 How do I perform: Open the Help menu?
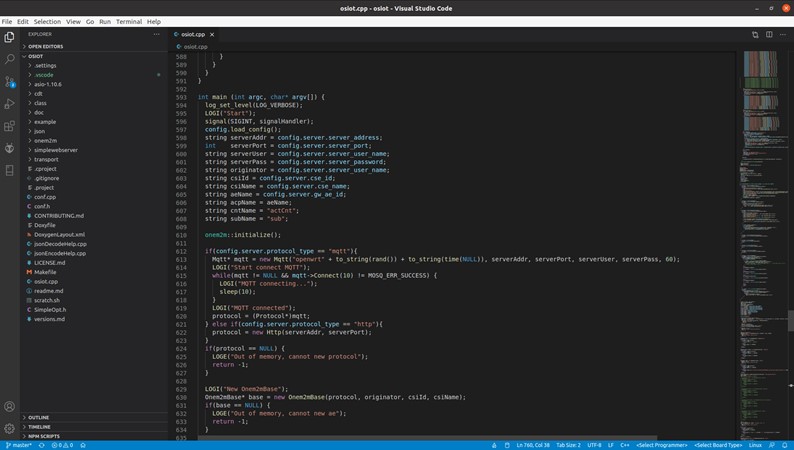pyautogui.click(x=154, y=22)
